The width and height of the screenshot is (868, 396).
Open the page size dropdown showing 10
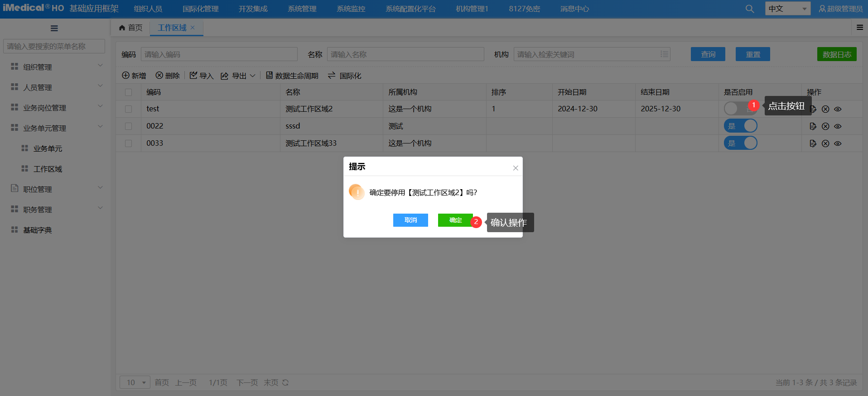click(135, 382)
